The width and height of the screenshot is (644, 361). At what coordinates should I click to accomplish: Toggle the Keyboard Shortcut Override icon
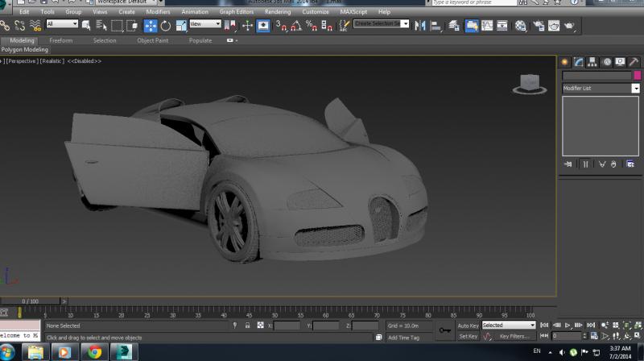[x=263, y=26]
